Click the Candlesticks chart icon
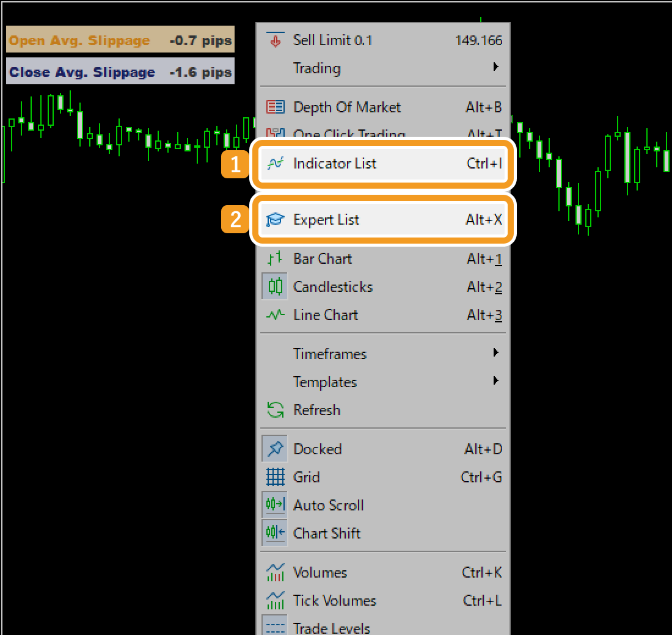 275,286
